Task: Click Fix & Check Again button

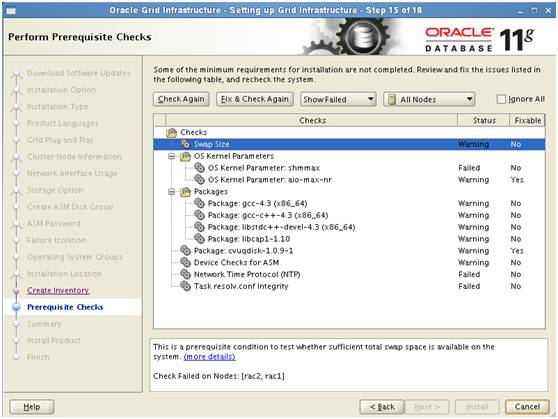Action: [x=255, y=99]
